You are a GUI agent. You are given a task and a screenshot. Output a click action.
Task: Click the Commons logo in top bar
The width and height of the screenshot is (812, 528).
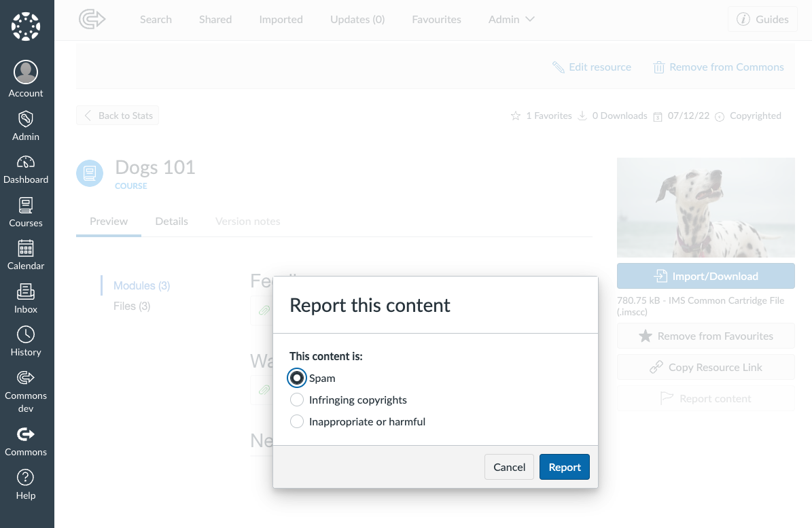(92, 20)
